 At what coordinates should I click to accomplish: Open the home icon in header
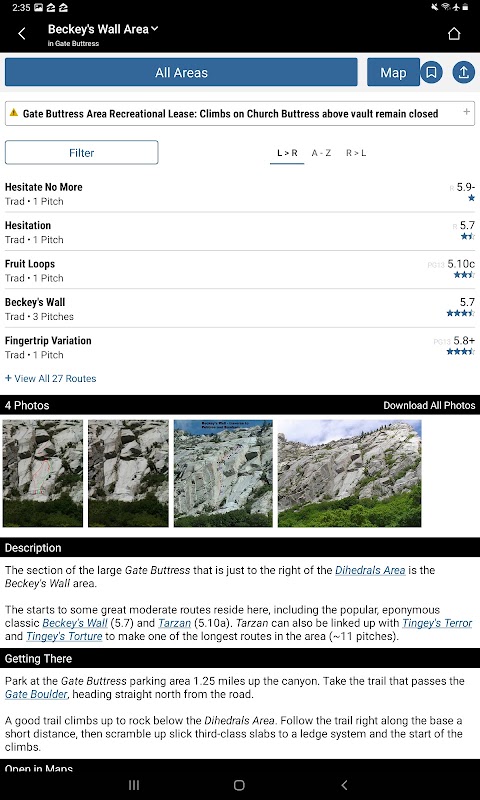pyautogui.click(x=453, y=34)
